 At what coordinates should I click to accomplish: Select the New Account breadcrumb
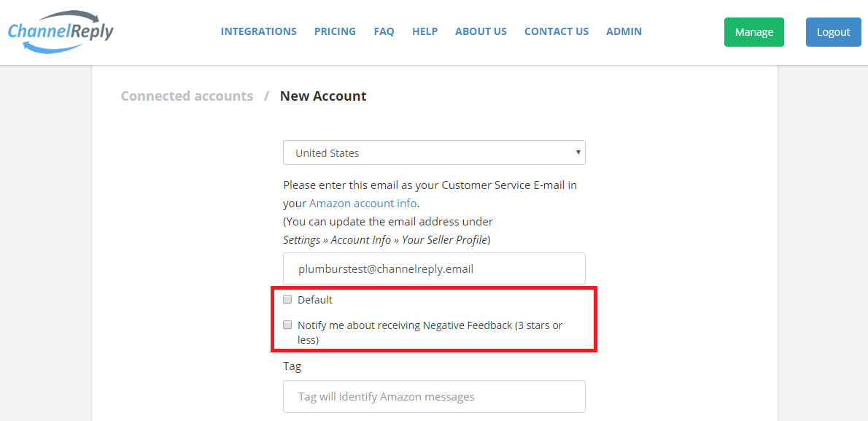click(x=323, y=96)
